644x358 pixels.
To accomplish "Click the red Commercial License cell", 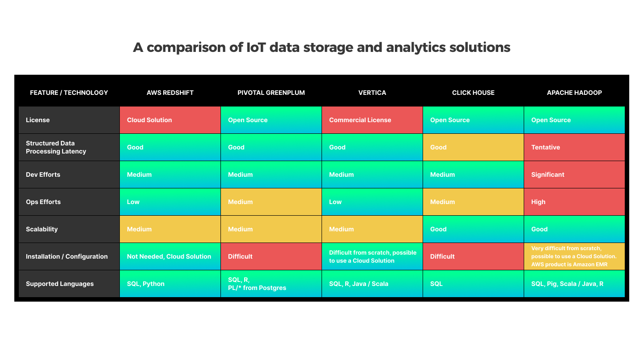I will click(x=372, y=120).
